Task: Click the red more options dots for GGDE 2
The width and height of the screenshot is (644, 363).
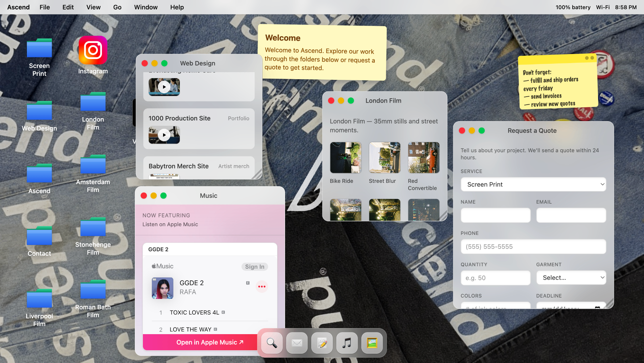Action: tap(262, 287)
